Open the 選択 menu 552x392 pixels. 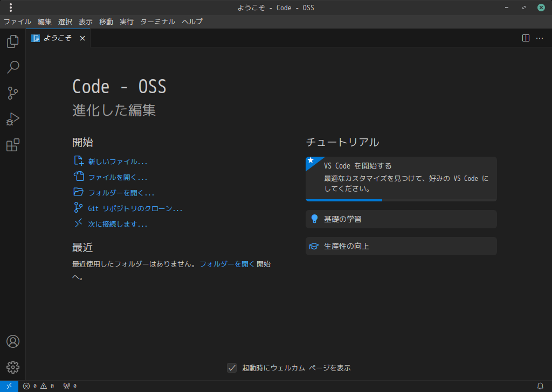(x=65, y=22)
